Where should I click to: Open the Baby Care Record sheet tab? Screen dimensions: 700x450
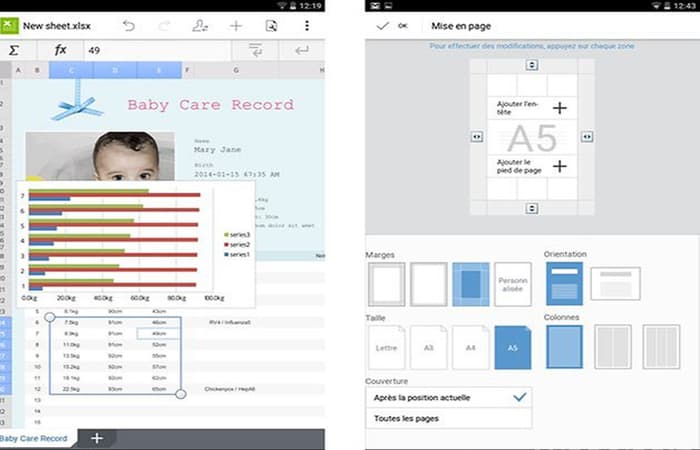click(36, 438)
